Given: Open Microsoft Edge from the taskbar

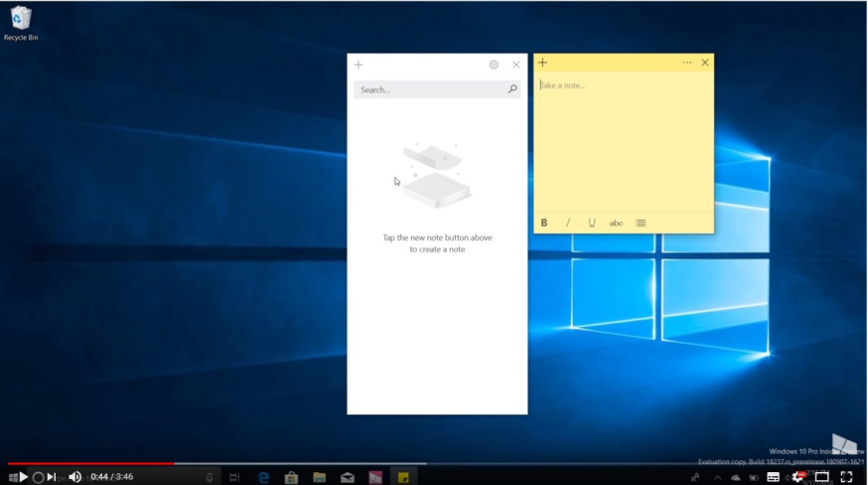Looking at the screenshot, I should [263, 478].
